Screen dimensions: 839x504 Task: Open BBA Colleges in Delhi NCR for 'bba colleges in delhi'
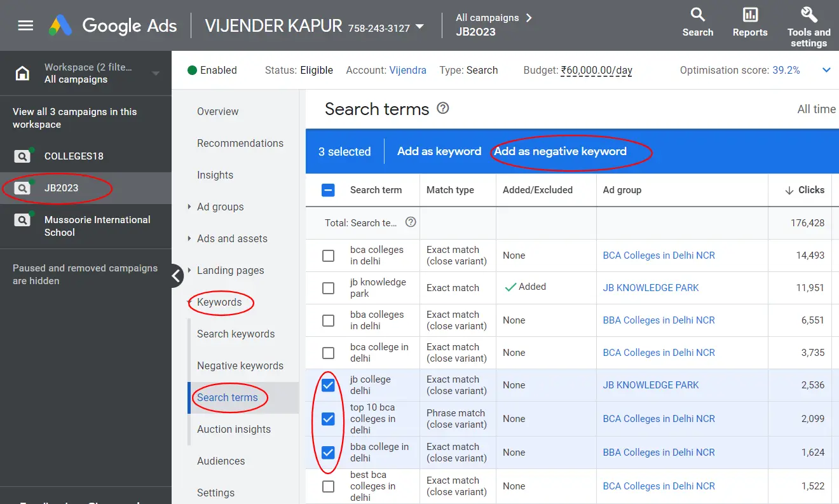(659, 320)
